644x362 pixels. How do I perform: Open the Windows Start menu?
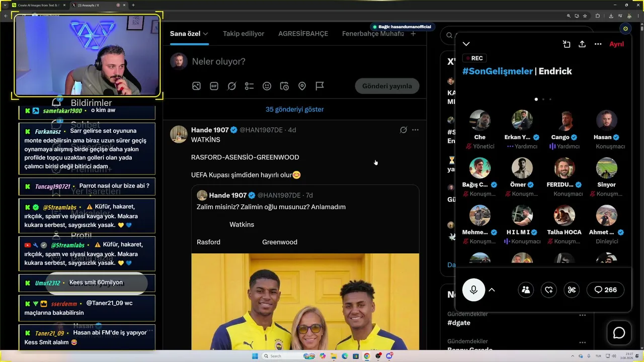(x=255, y=356)
